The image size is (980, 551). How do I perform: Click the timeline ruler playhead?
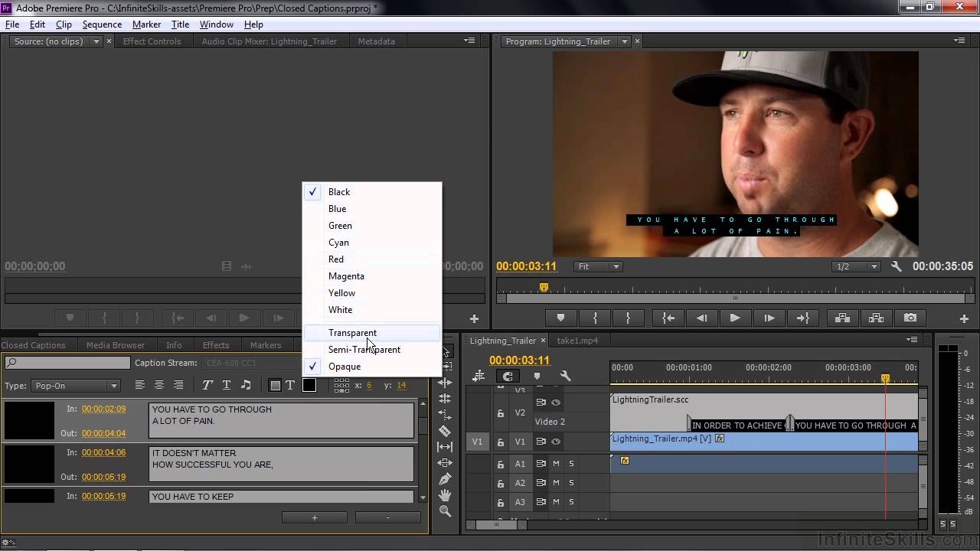click(886, 378)
